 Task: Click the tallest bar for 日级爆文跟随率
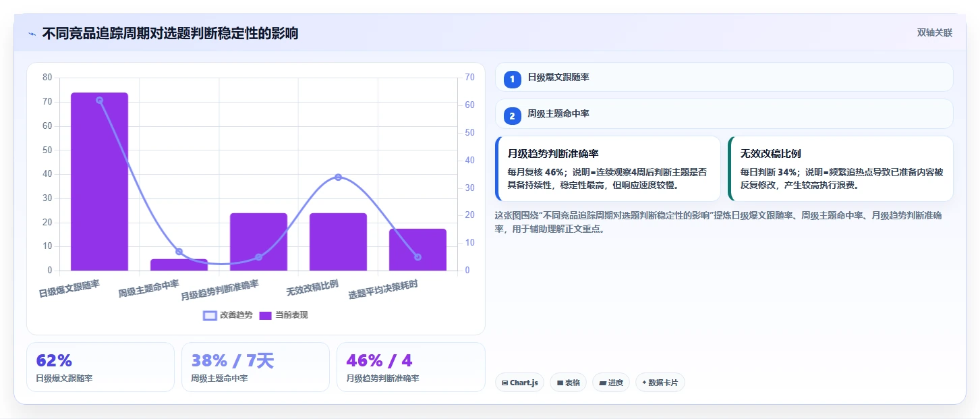pos(99,181)
